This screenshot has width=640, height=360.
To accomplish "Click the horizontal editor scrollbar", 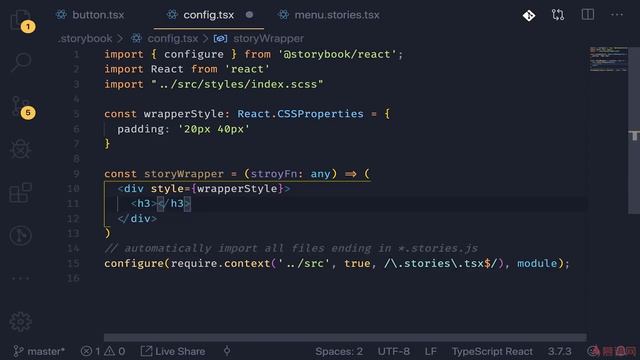I will click(345, 338).
